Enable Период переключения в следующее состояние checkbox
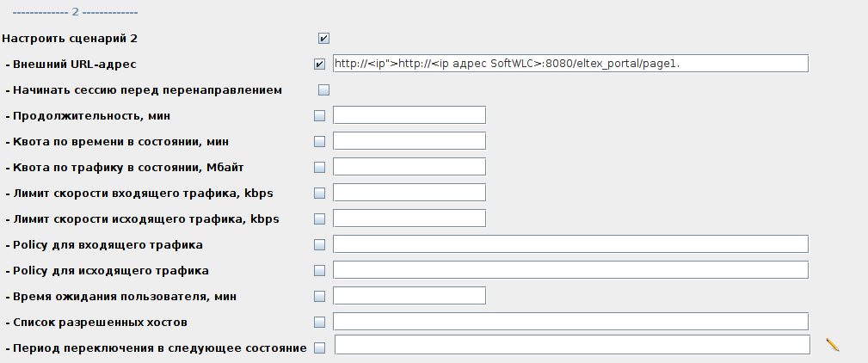 (320, 348)
